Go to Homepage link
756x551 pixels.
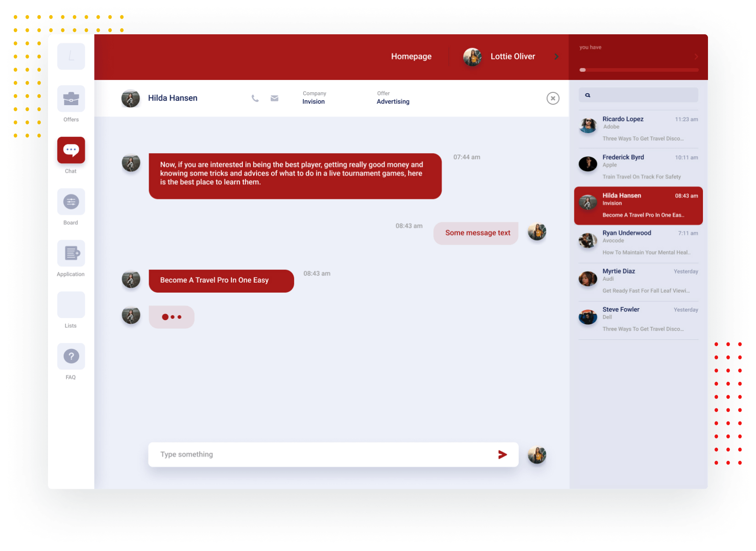411,56
